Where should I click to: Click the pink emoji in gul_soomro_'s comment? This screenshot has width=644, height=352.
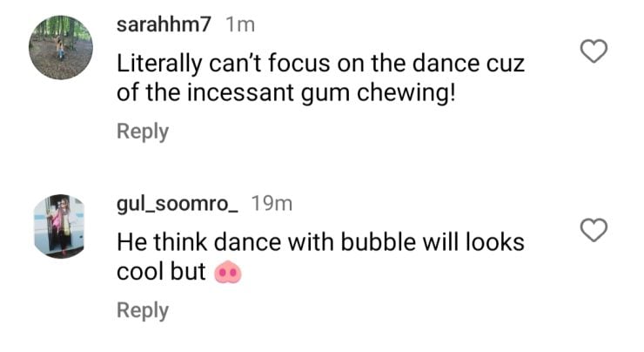pyautogui.click(x=226, y=272)
